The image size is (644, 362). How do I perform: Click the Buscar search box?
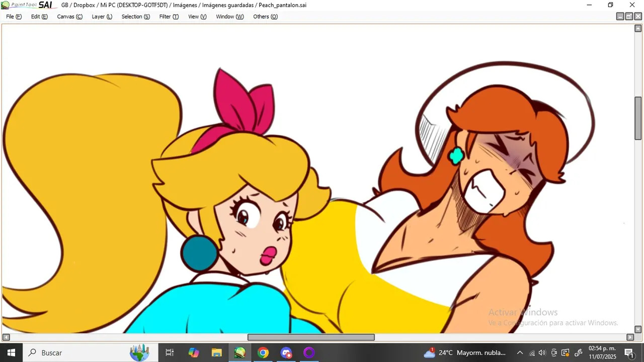tap(91, 352)
